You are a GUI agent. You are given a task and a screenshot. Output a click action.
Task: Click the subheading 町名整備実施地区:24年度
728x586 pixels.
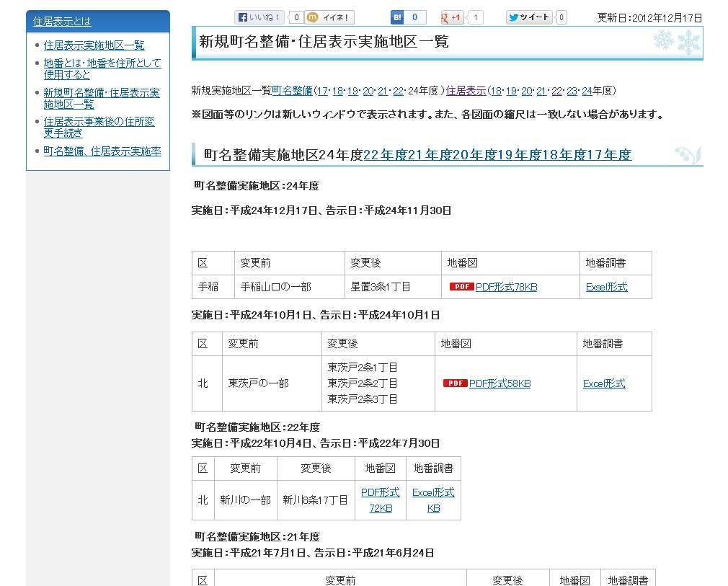(257, 186)
